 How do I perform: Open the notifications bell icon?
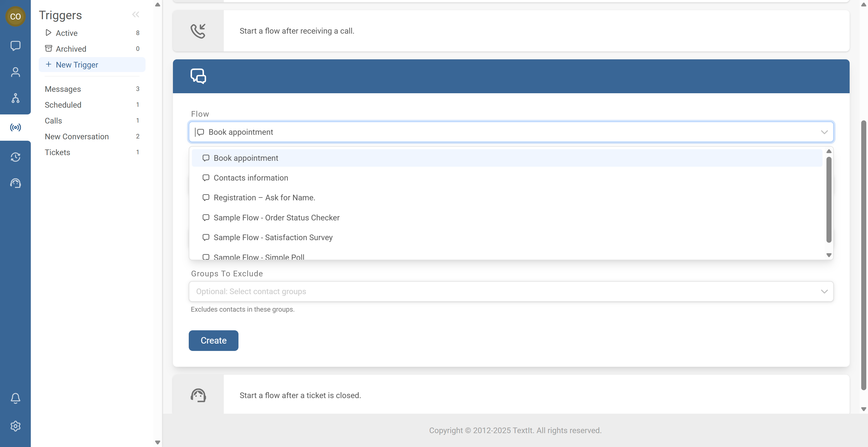(15, 398)
